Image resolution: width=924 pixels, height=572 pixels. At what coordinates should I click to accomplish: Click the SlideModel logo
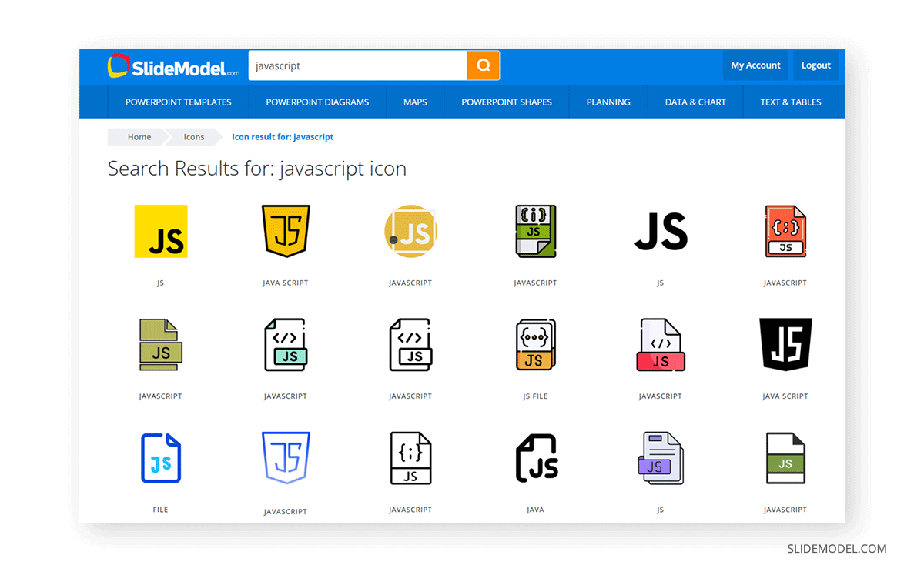tap(171, 65)
